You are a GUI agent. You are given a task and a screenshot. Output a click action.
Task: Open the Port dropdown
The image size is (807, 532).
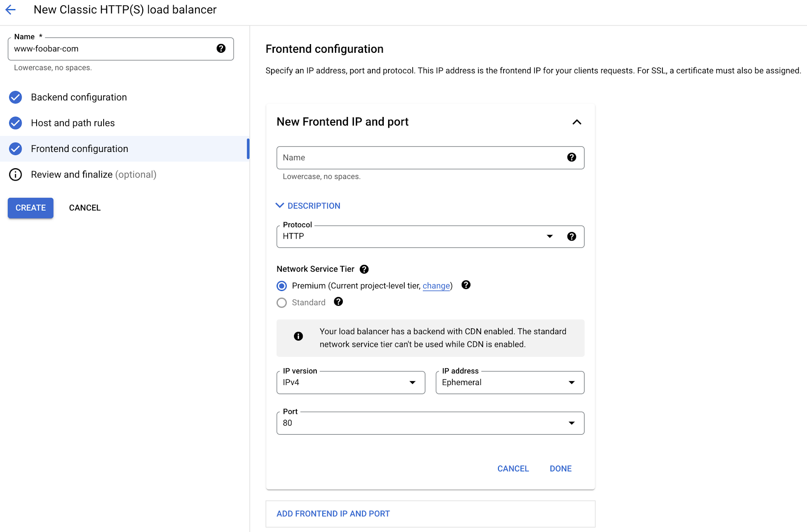click(430, 423)
